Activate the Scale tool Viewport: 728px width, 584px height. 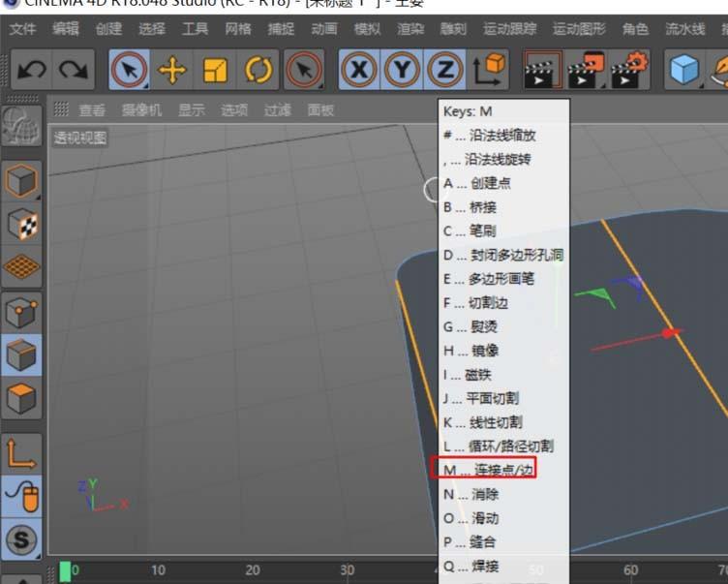215,70
